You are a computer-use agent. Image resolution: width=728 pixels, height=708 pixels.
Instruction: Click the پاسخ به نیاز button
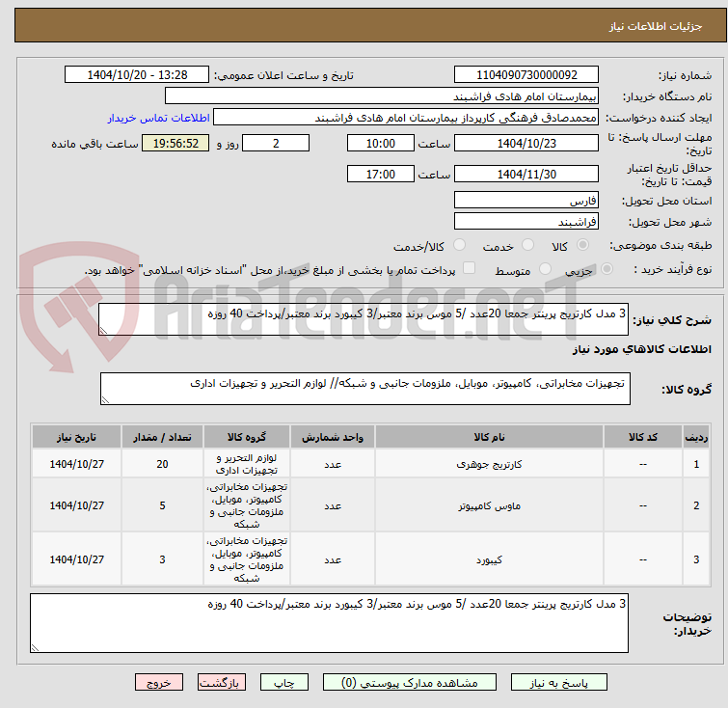(x=559, y=683)
